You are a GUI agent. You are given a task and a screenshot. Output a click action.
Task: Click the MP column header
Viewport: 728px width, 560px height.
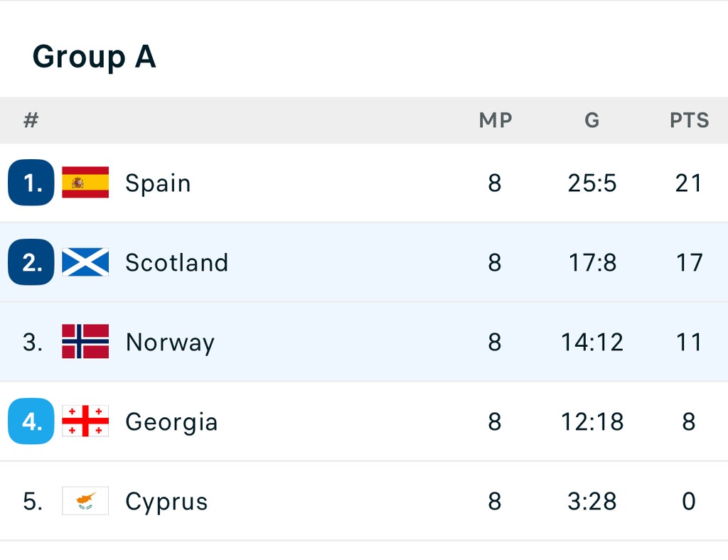pos(496,121)
